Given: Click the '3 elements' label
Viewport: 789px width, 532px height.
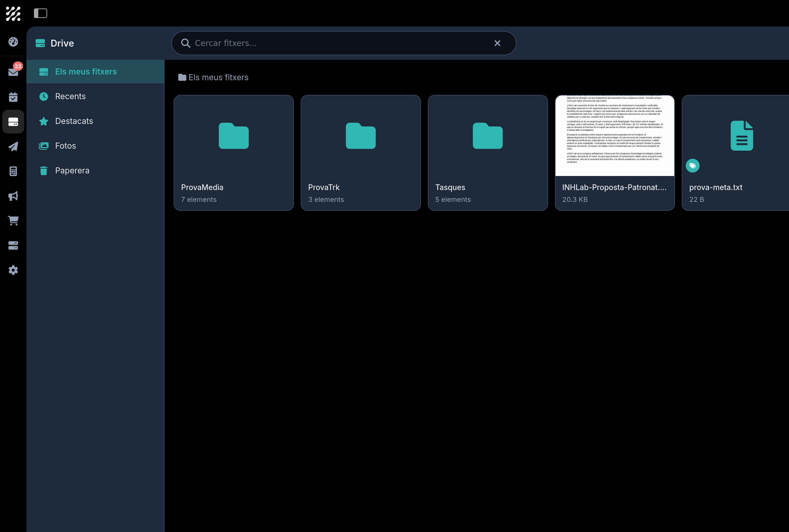Looking at the screenshot, I should 326,200.
